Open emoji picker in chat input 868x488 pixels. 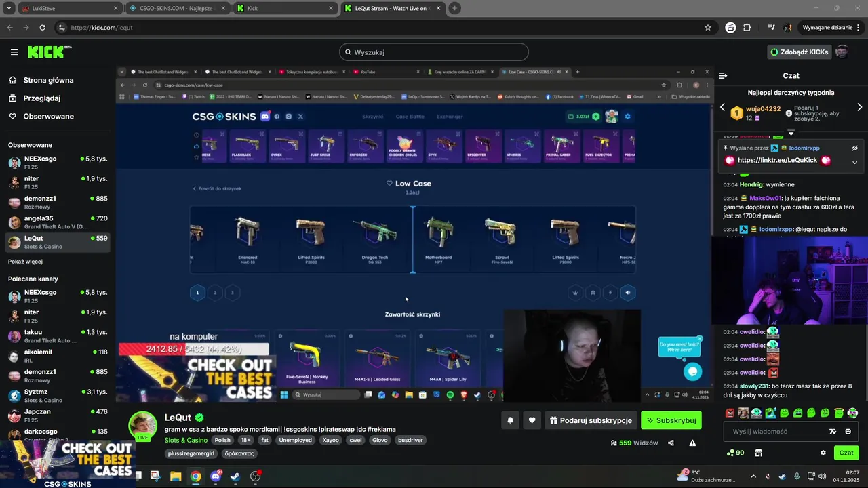coord(848,432)
